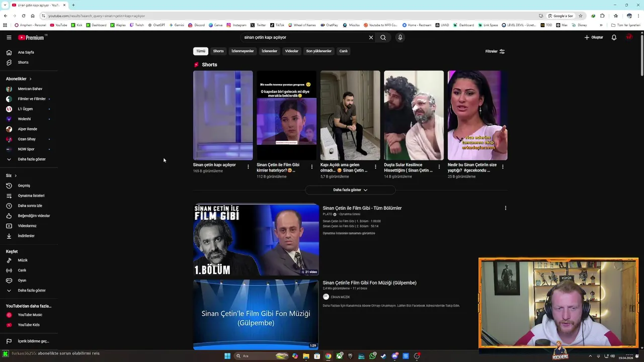Open YouTube Kids link
Viewport: 644px width, 362px height.
[29, 325]
